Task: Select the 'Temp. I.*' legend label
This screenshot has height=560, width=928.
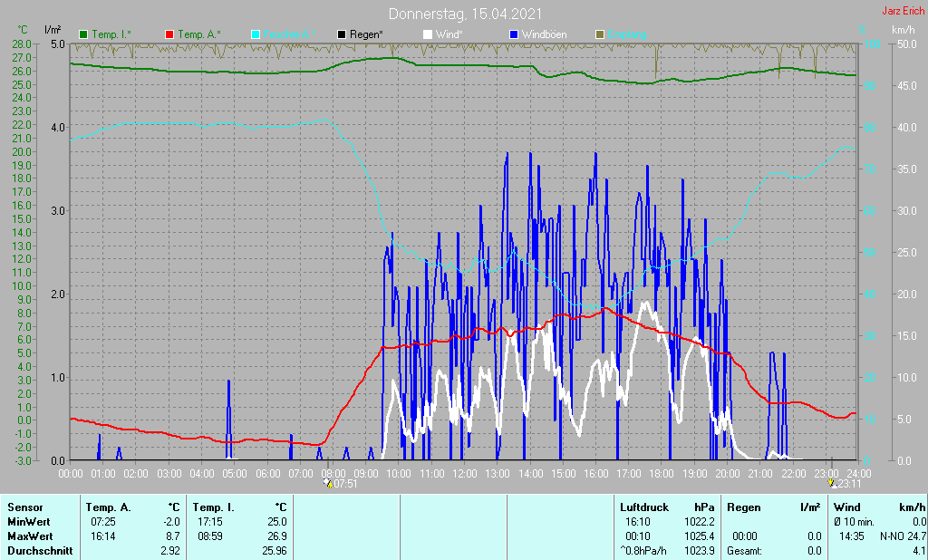Action: [x=111, y=35]
